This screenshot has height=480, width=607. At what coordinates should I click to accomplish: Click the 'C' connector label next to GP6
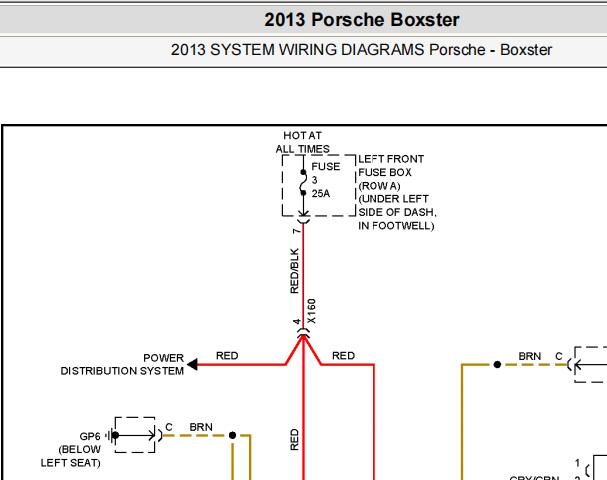click(169, 427)
